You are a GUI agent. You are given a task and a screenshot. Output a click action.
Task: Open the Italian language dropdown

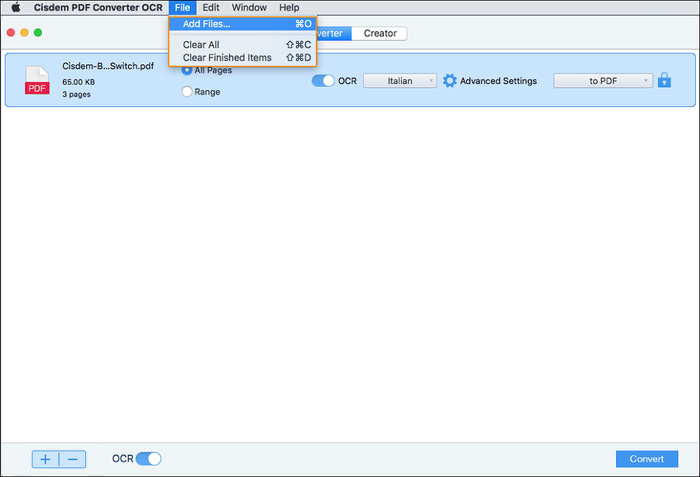coord(400,81)
